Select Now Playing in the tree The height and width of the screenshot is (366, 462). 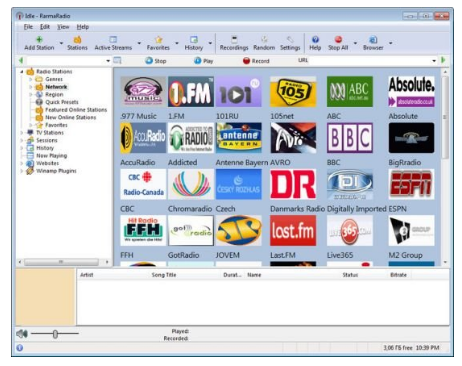pos(51,156)
